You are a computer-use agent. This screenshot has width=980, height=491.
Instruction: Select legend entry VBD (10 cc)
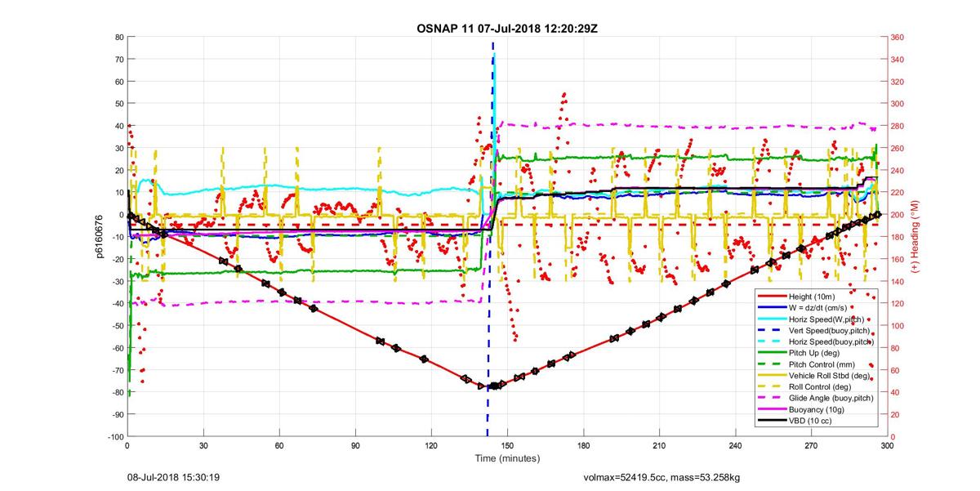812,420
